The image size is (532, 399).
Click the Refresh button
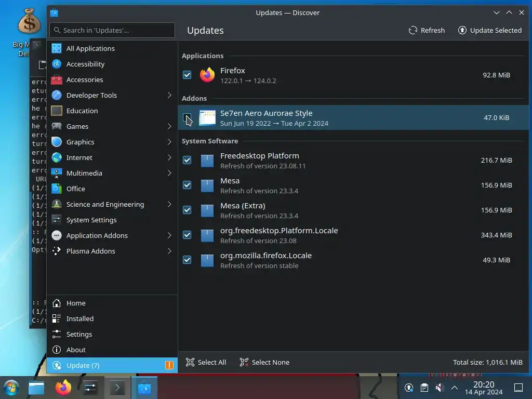tap(427, 31)
